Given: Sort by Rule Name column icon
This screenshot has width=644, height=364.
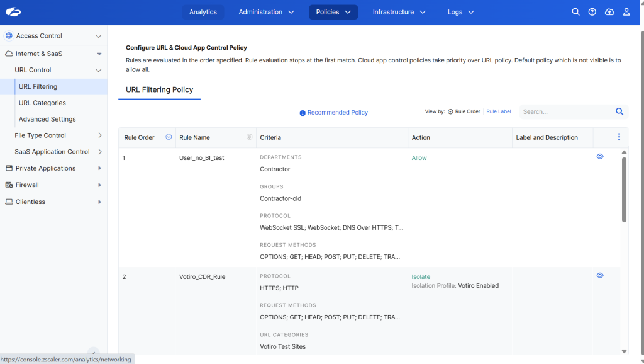Looking at the screenshot, I should click(x=249, y=137).
